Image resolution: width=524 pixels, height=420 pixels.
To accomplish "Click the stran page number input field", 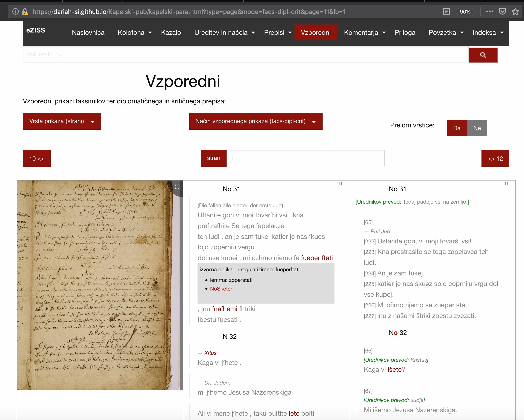I will (305, 158).
